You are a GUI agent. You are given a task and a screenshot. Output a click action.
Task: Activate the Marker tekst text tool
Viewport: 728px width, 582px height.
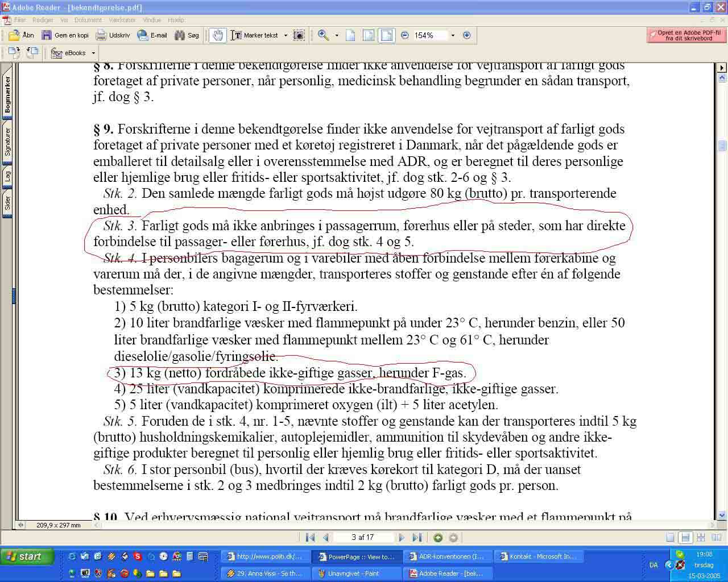pyautogui.click(x=255, y=35)
